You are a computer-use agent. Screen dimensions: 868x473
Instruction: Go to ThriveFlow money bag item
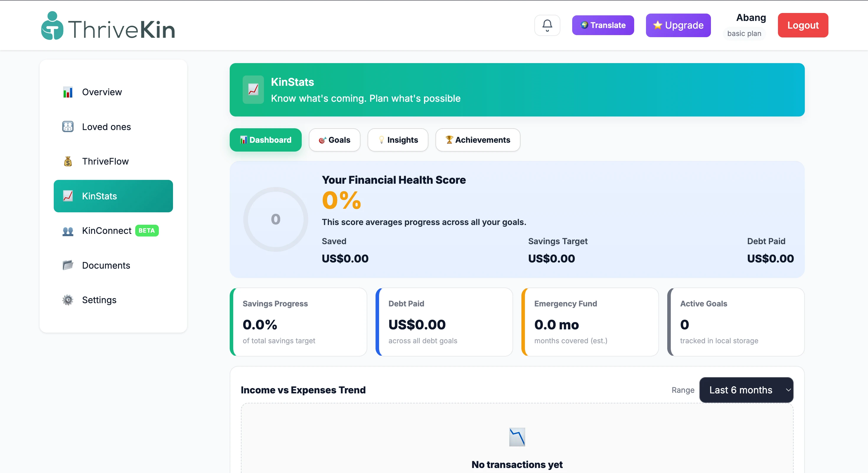(x=105, y=161)
